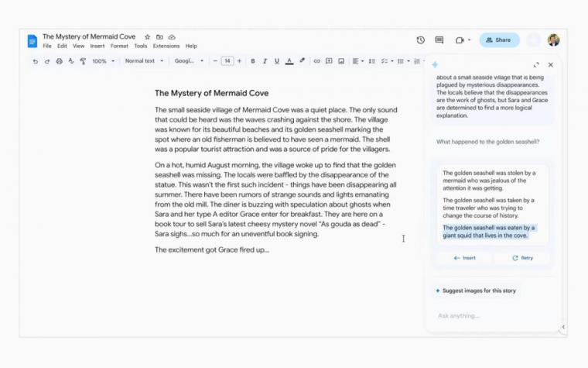Open the Normal text style dropdown
Screen dimensions: 588x368
coord(145,61)
